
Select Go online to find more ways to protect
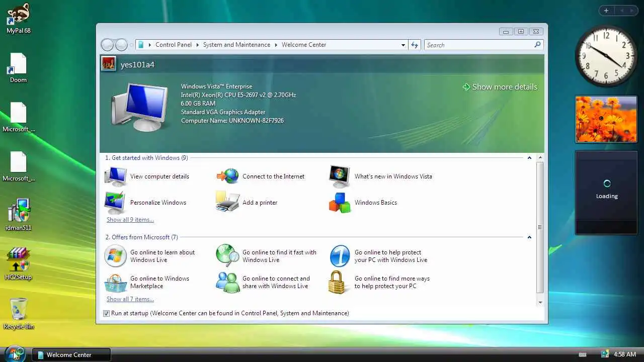379,282
